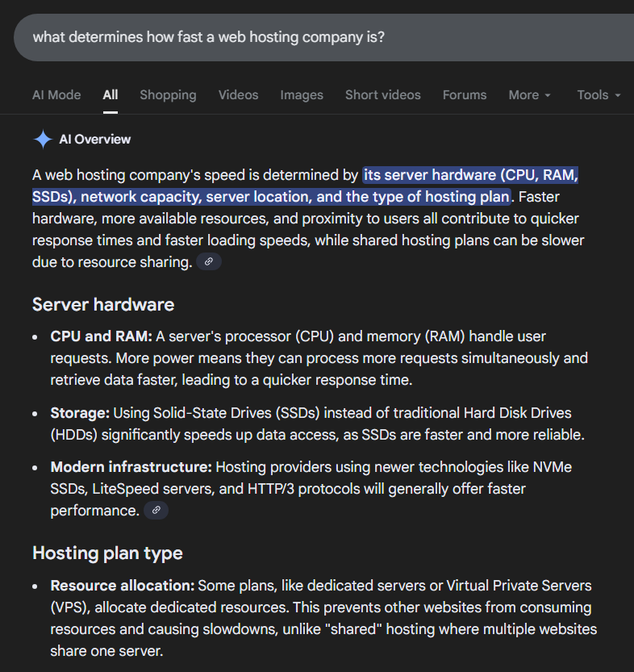This screenshot has height=672, width=634.
Task: Click the Server hardware heading
Action: pos(103,305)
